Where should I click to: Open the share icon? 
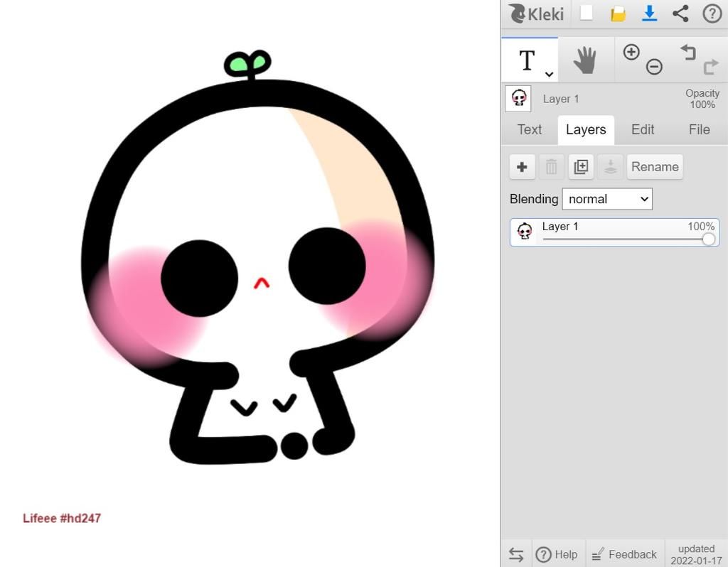click(x=680, y=13)
